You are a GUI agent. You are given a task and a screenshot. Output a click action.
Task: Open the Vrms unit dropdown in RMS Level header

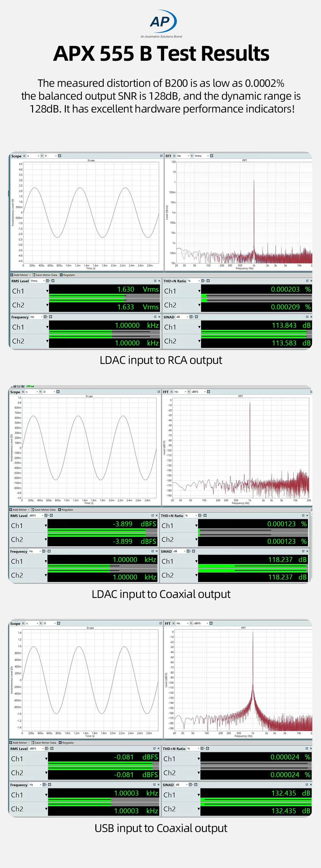(x=38, y=281)
